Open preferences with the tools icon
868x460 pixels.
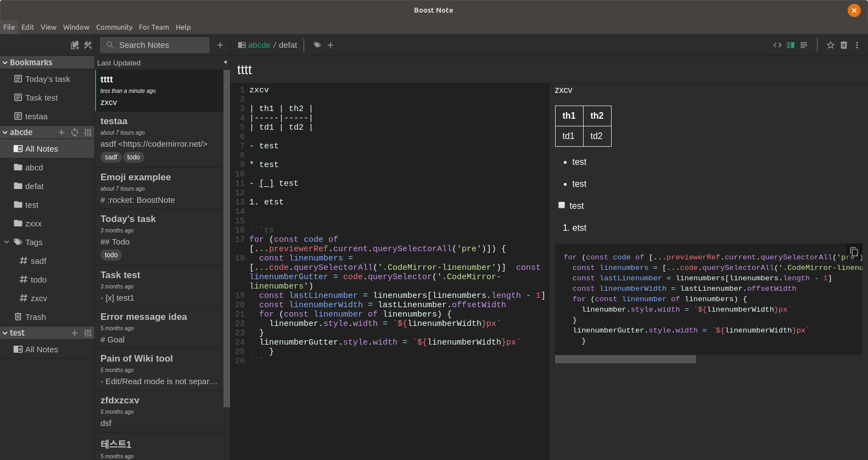tap(88, 45)
